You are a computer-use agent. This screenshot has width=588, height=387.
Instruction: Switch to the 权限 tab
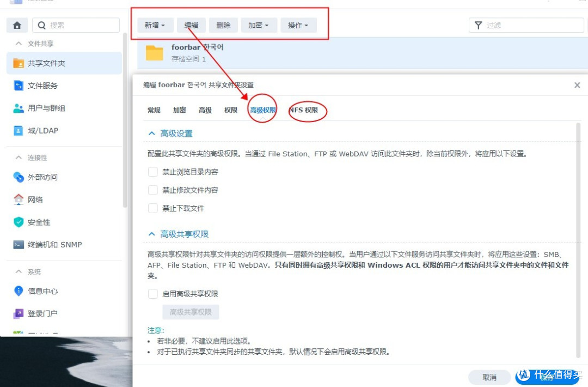pyautogui.click(x=230, y=110)
